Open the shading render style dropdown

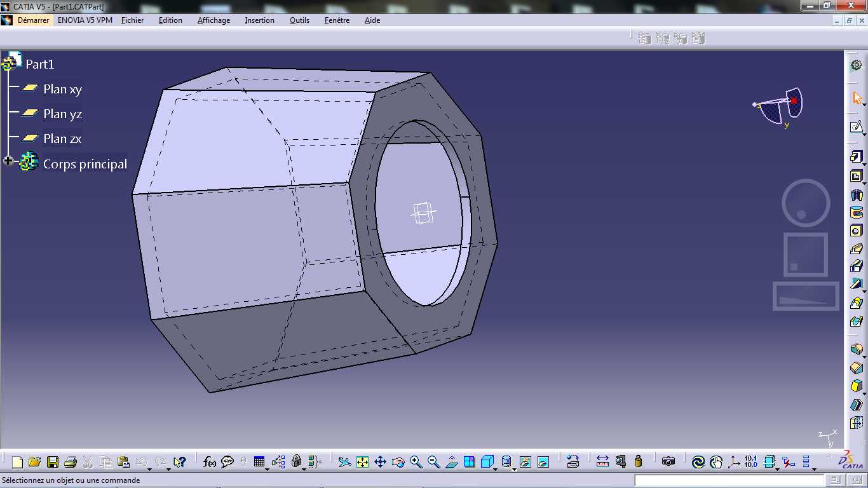click(x=514, y=470)
